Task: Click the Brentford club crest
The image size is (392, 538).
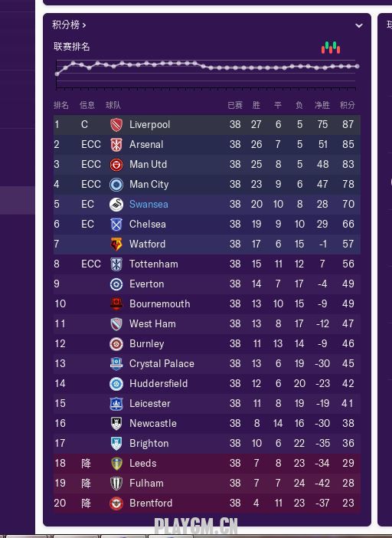Action: click(116, 503)
